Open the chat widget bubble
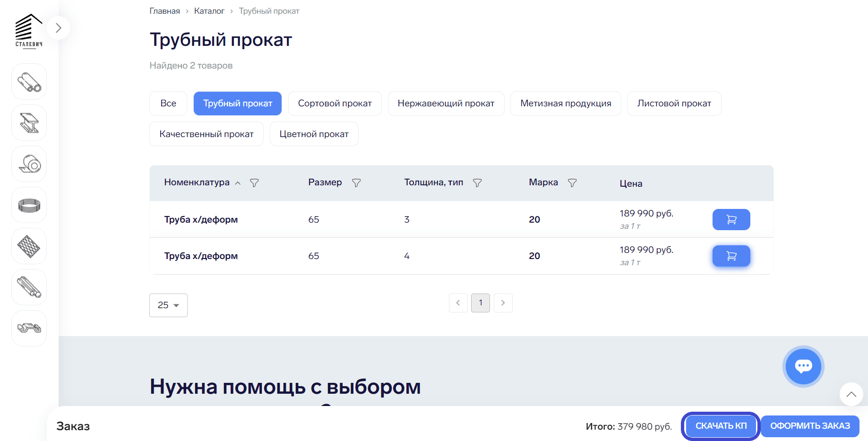This screenshot has width=868, height=441. coord(803,366)
